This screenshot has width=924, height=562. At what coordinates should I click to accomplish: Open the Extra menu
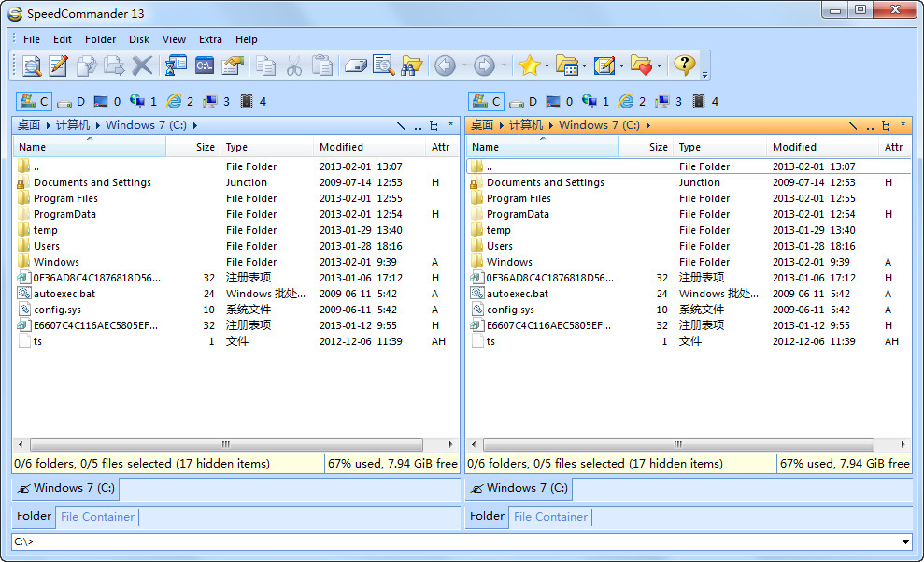pos(210,39)
